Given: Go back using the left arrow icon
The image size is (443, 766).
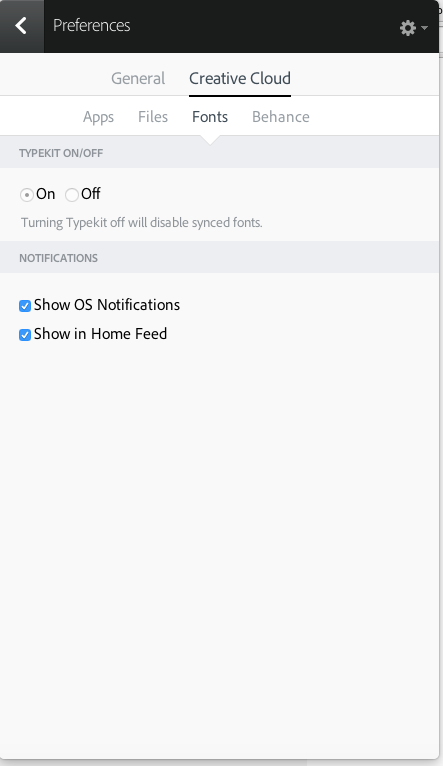Looking at the screenshot, I should [21, 26].
